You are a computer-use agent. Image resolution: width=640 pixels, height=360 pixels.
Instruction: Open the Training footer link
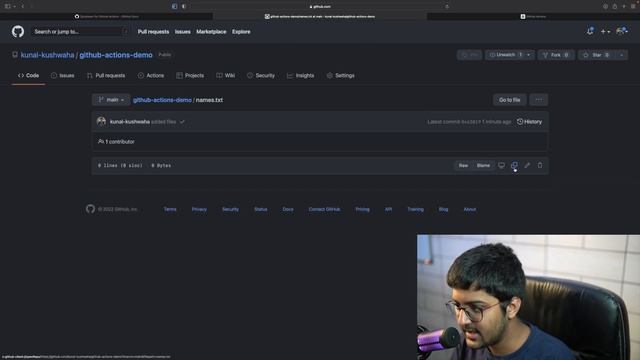(x=415, y=209)
